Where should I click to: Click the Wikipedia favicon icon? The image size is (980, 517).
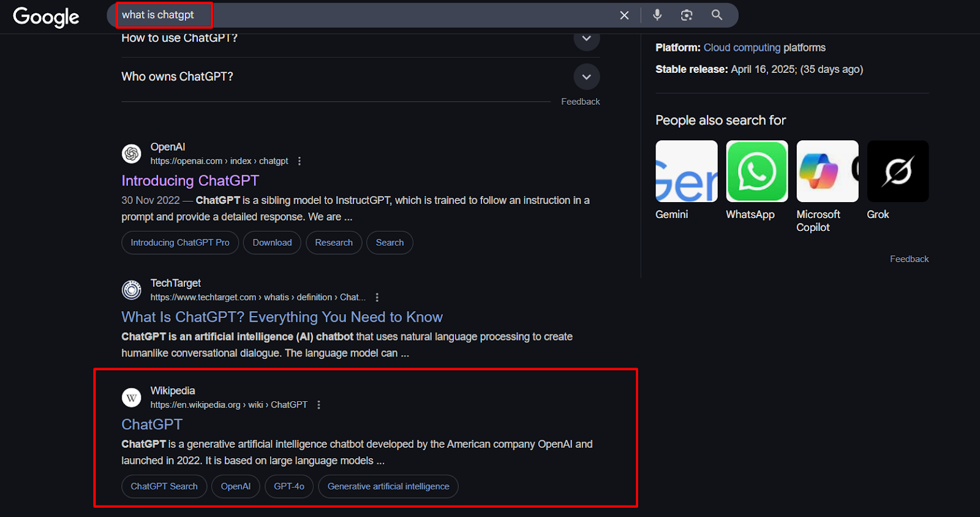pyautogui.click(x=132, y=398)
